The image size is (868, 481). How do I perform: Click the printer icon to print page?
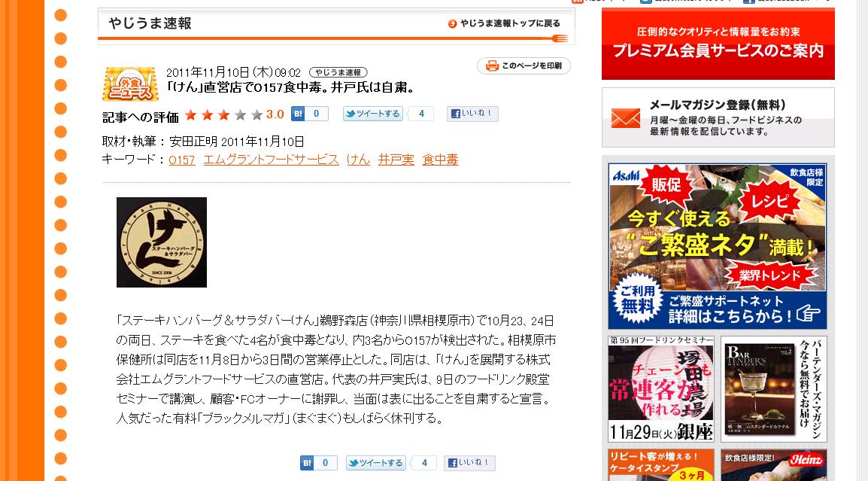tap(492, 66)
